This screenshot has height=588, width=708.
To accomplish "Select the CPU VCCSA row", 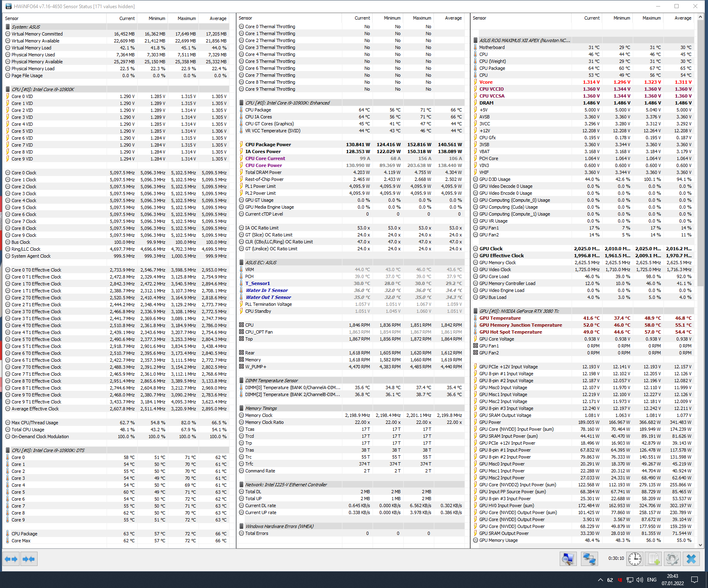I will click(x=583, y=96).
